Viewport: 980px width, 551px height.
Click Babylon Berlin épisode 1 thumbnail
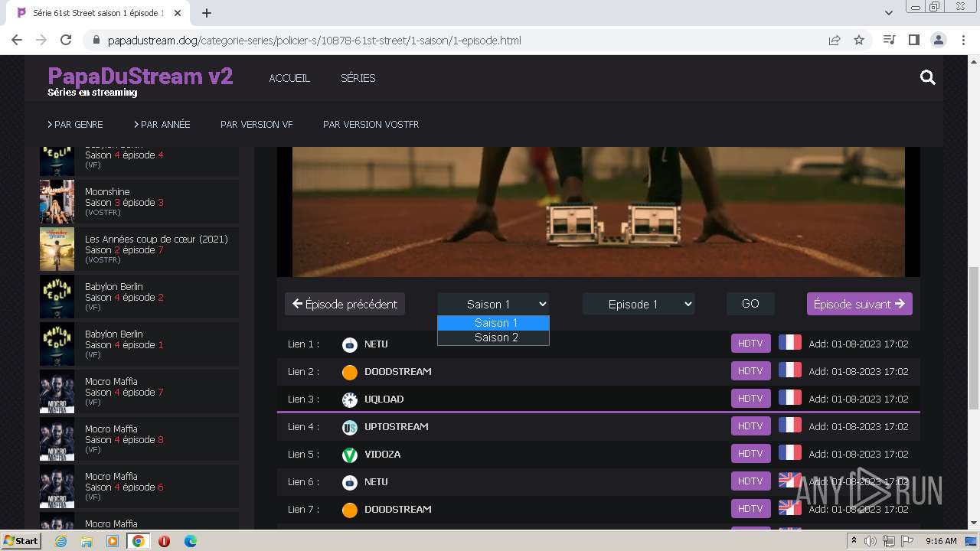tap(57, 344)
